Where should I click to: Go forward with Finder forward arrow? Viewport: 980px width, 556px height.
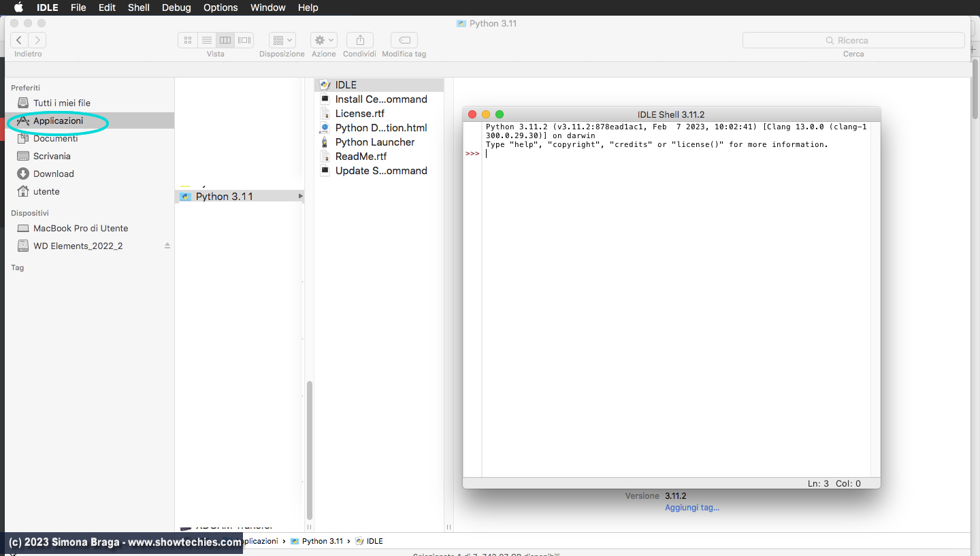pos(37,40)
